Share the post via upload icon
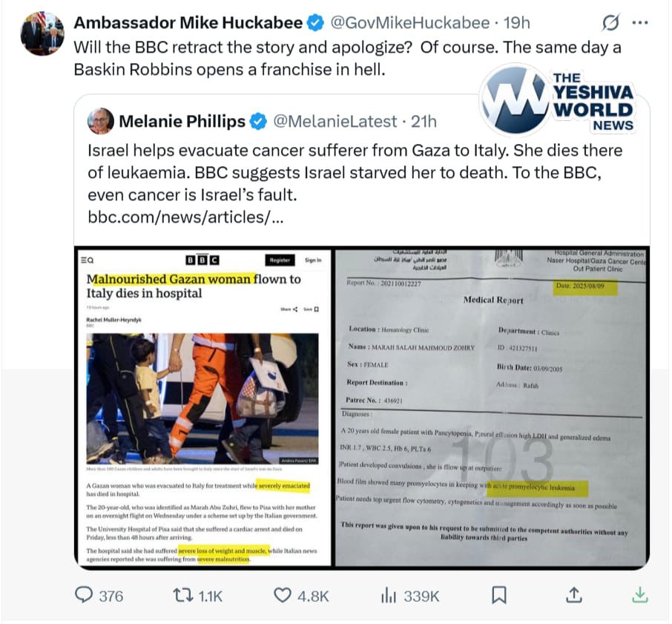The height and width of the screenshot is (624, 672). point(574,595)
